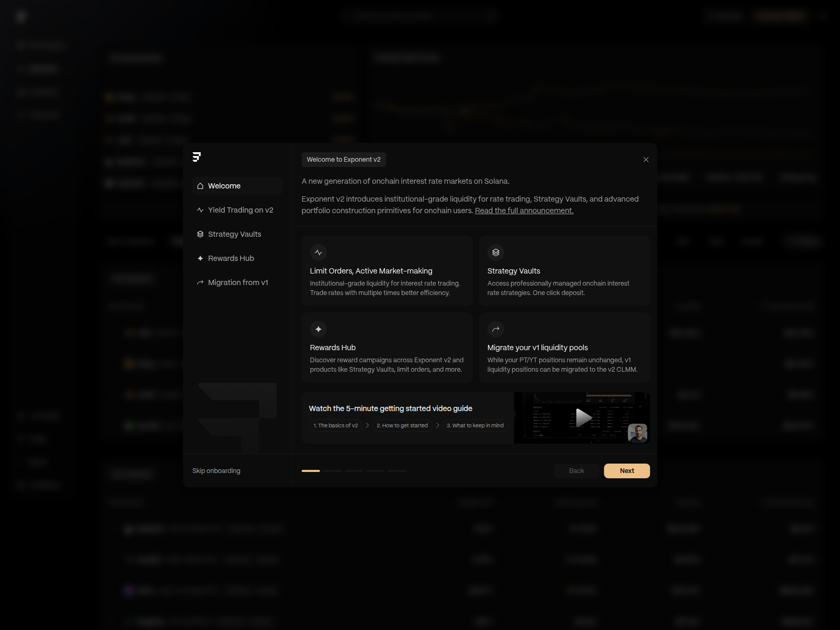
Task: Open the Strategy Vaults feature card
Action: (564, 271)
